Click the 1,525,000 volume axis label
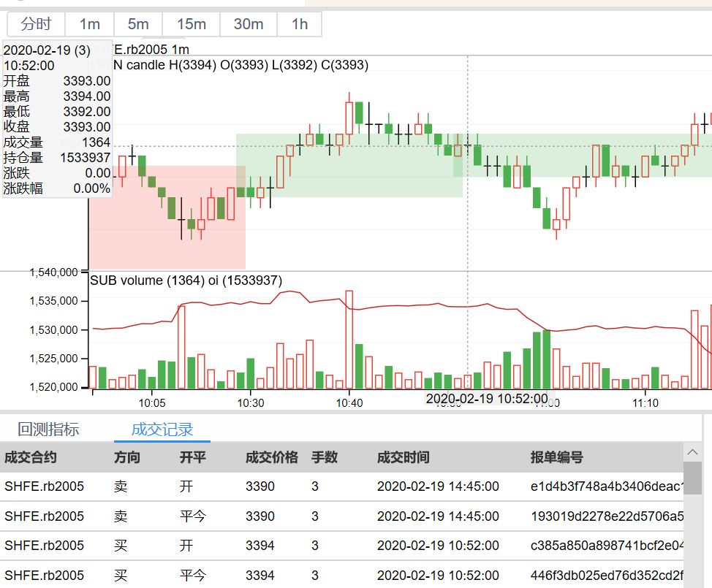The image size is (712, 588). coord(53,359)
